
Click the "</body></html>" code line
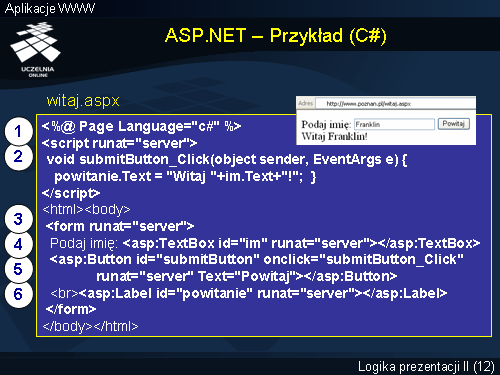pyautogui.click(x=90, y=326)
